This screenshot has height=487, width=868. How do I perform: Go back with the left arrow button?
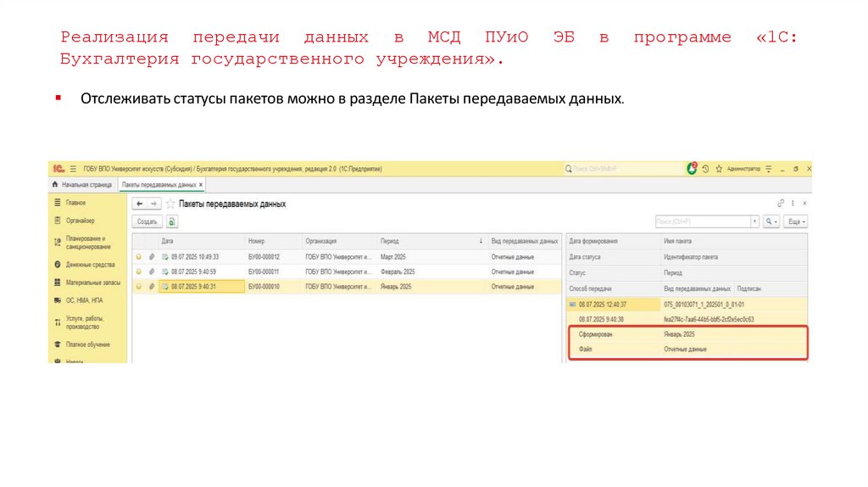pyautogui.click(x=140, y=204)
